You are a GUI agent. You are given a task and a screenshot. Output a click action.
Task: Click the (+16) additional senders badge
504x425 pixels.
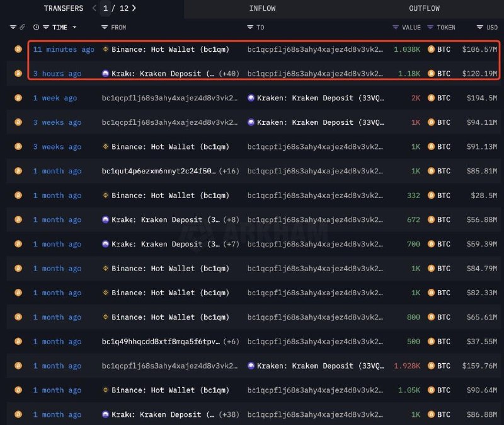[229, 171]
